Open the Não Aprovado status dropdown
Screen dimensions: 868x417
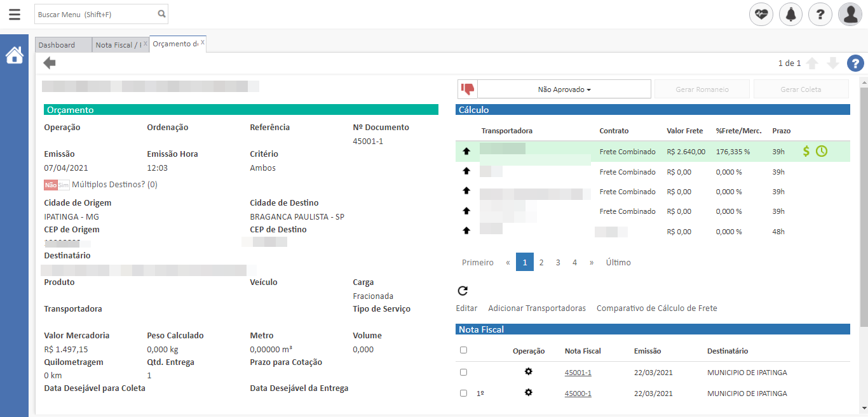pyautogui.click(x=564, y=89)
